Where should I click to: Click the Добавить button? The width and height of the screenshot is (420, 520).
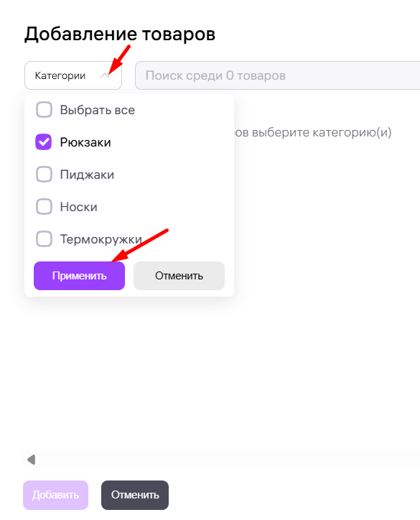56,495
